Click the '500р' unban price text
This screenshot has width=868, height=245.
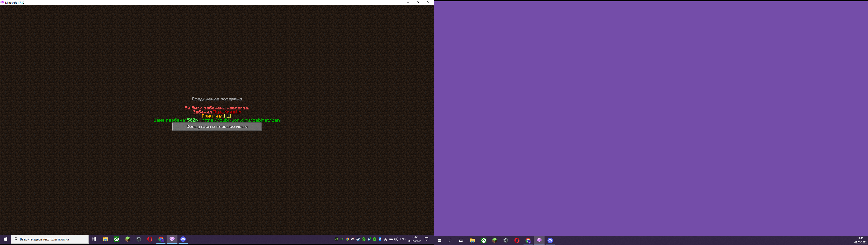point(192,120)
